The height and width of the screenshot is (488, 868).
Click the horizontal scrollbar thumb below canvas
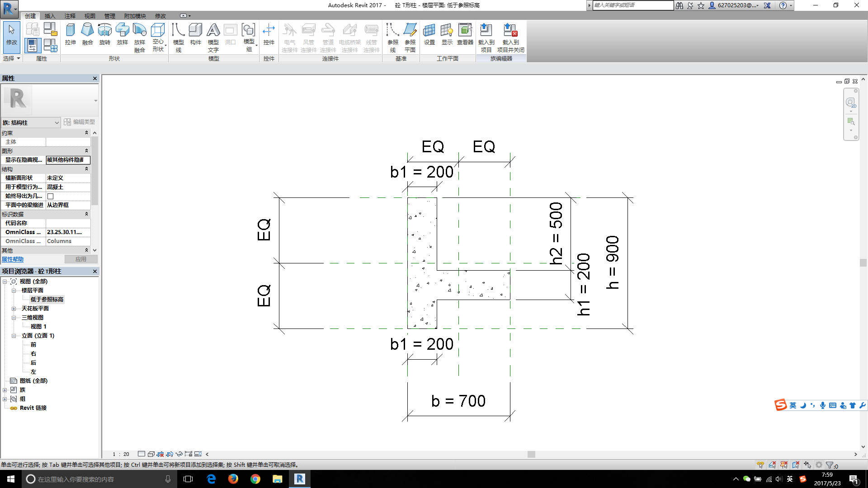click(x=531, y=454)
